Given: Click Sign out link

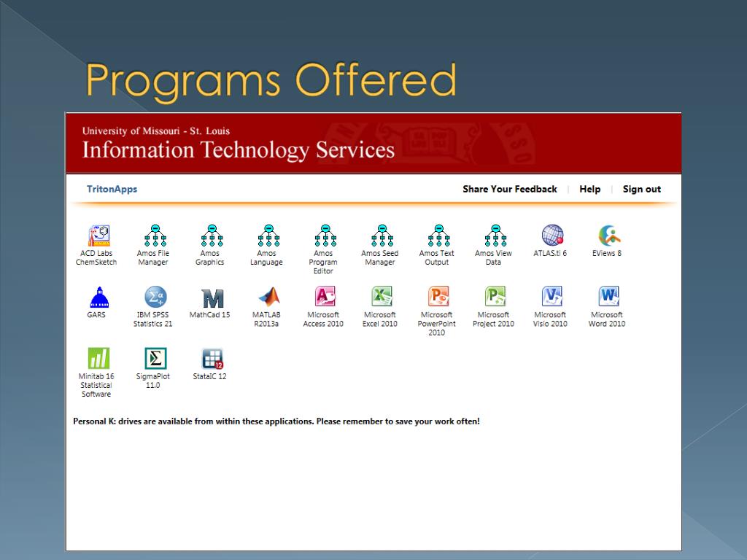Looking at the screenshot, I should pyautogui.click(x=642, y=189).
